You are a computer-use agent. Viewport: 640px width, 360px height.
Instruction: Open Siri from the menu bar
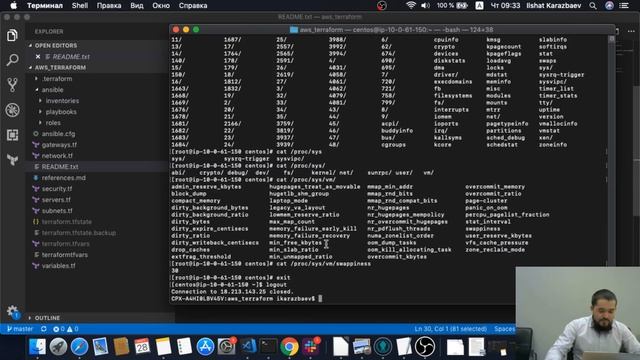pyautogui.click(x=609, y=6)
